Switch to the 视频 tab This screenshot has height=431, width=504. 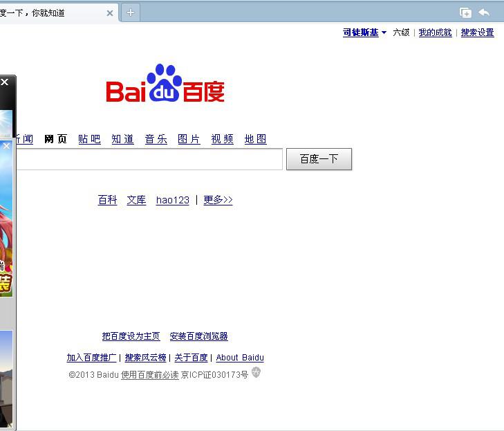[x=223, y=139]
